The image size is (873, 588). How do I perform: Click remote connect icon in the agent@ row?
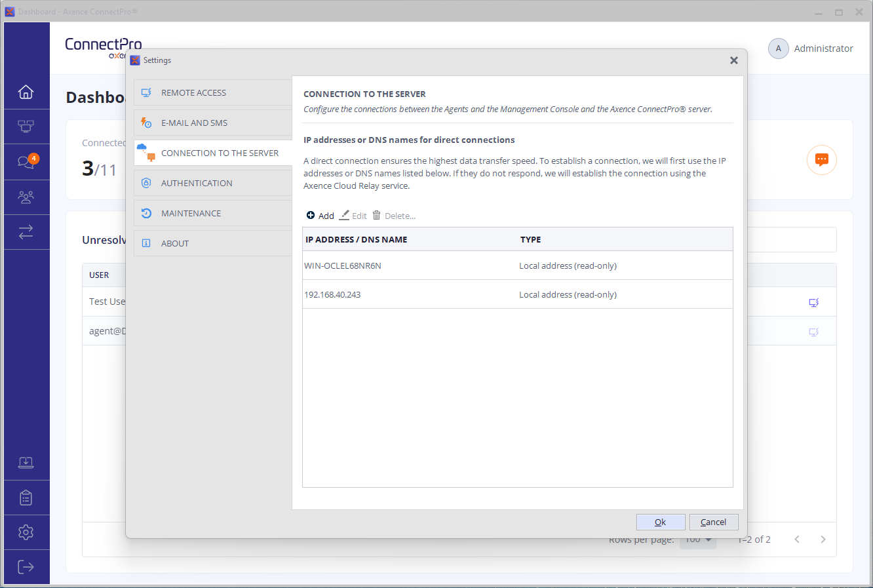814,332
